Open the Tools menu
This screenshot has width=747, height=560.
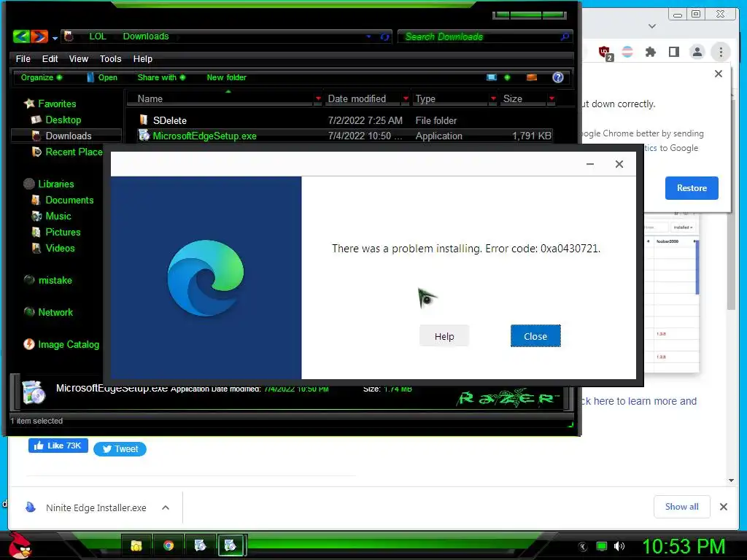pos(110,58)
